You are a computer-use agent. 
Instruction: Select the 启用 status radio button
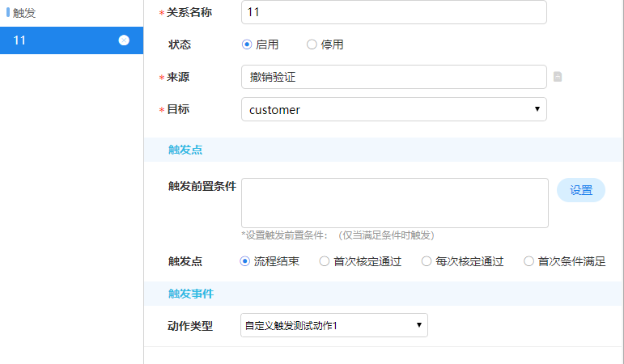pos(247,44)
